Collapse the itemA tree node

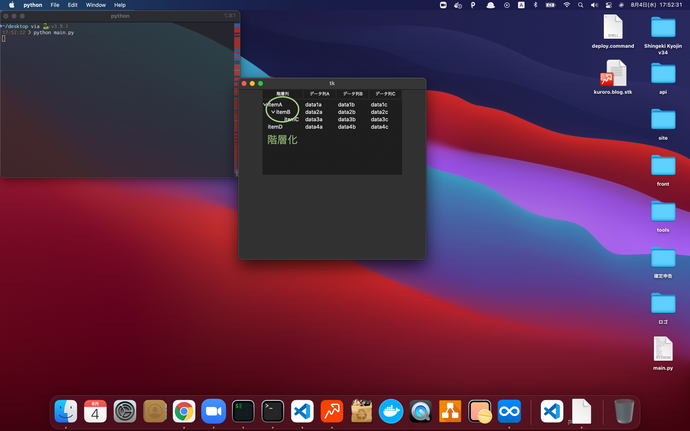coord(265,105)
